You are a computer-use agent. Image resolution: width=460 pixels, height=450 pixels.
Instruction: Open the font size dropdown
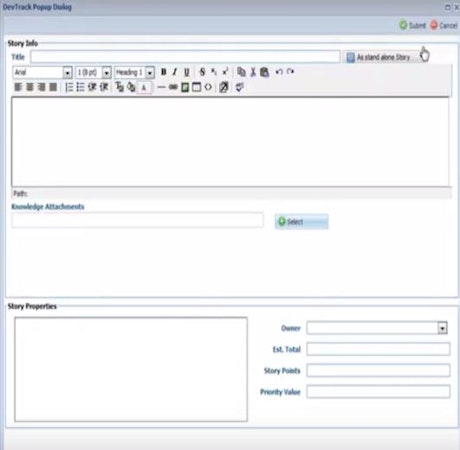pyautogui.click(x=106, y=72)
